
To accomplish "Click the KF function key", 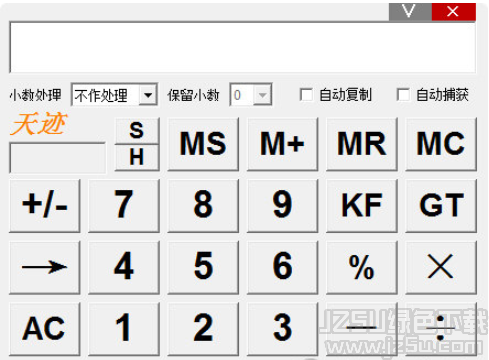I will coord(362,206).
